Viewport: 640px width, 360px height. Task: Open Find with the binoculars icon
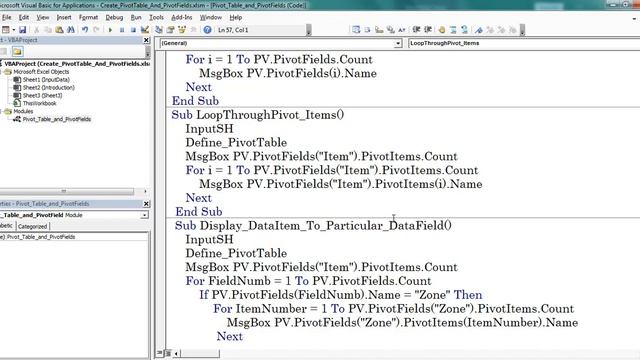tap(71, 30)
